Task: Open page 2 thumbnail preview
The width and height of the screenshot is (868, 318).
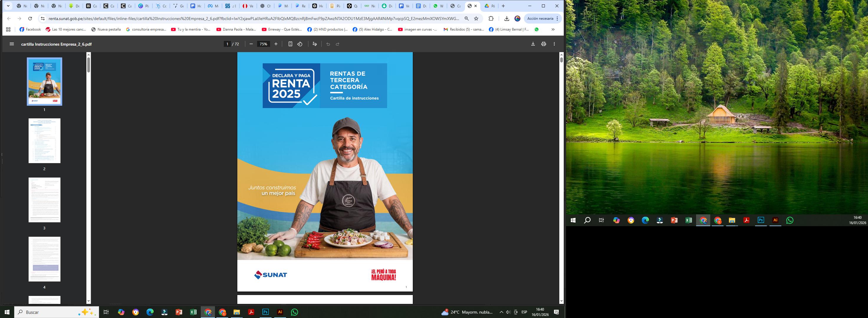Action: (45, 141)
